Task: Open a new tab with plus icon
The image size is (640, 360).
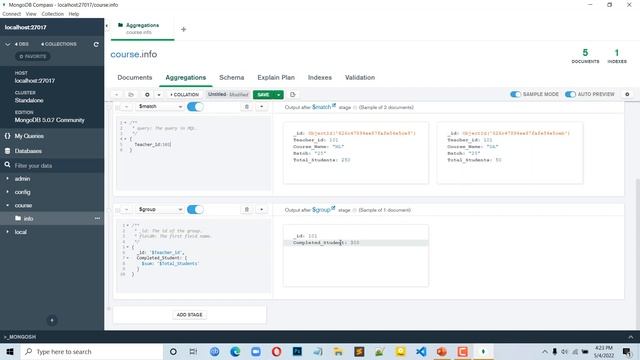Action: coord(183,29)
